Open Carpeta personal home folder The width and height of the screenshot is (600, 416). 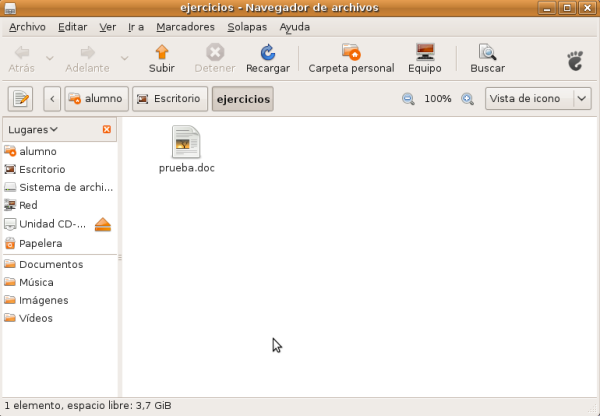(351, 52)
